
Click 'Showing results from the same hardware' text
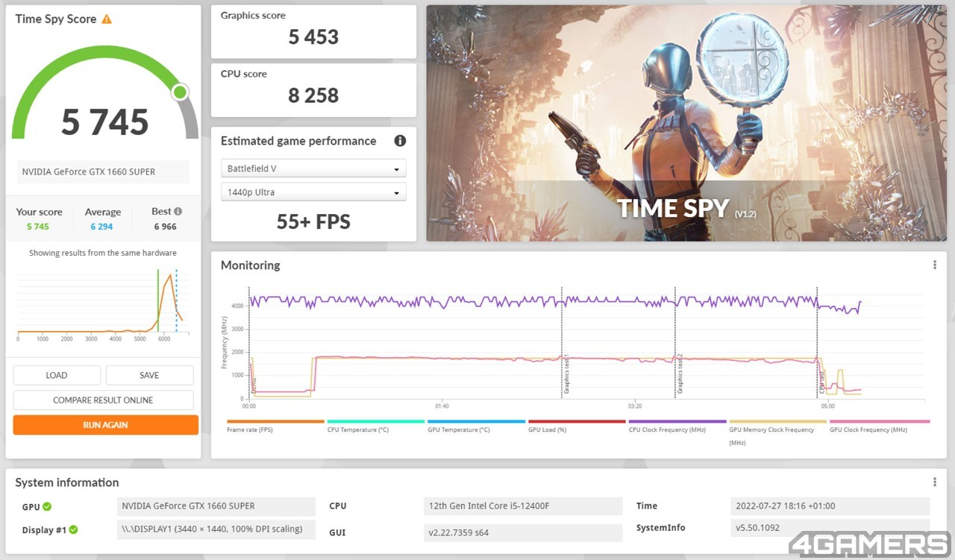pos(103,253)
